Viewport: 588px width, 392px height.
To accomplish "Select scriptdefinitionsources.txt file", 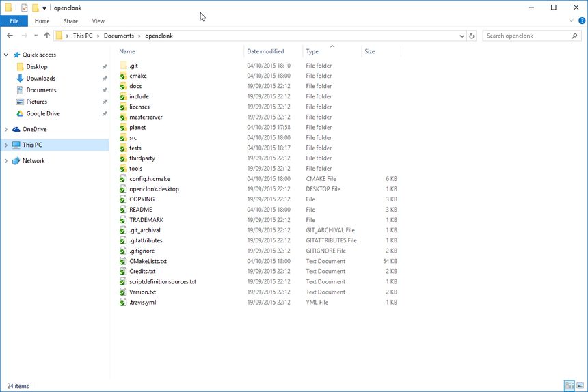I will 163,282.
